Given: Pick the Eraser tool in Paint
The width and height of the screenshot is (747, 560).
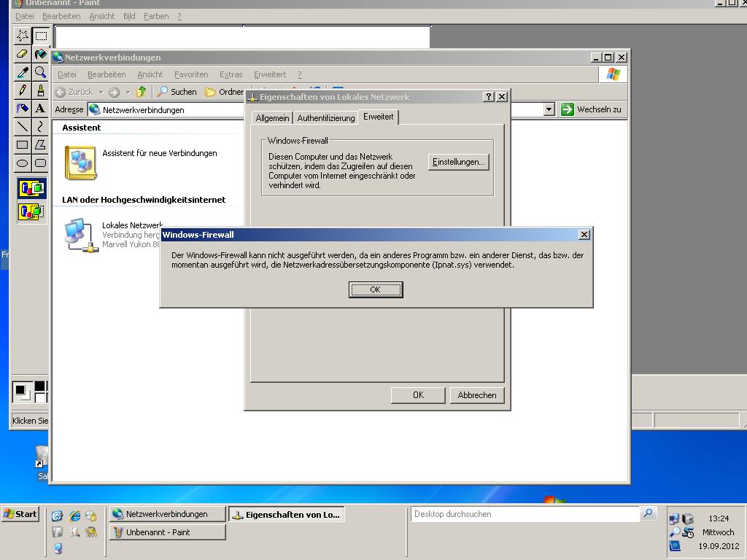Looking at the screenshot, I should (x=23, y=54).
